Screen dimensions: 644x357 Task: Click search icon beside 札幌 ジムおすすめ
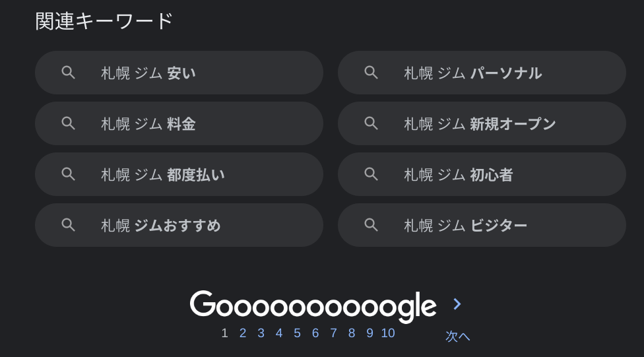point(68,225)
